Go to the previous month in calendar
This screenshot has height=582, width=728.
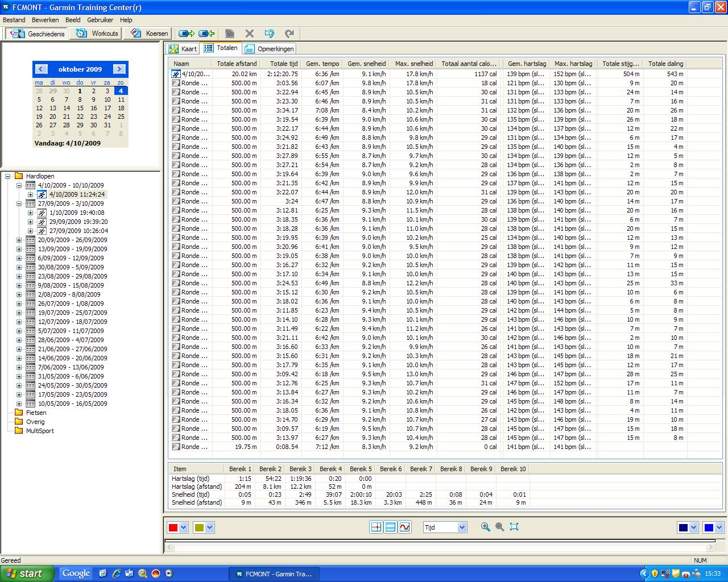(x=41, y=69)
